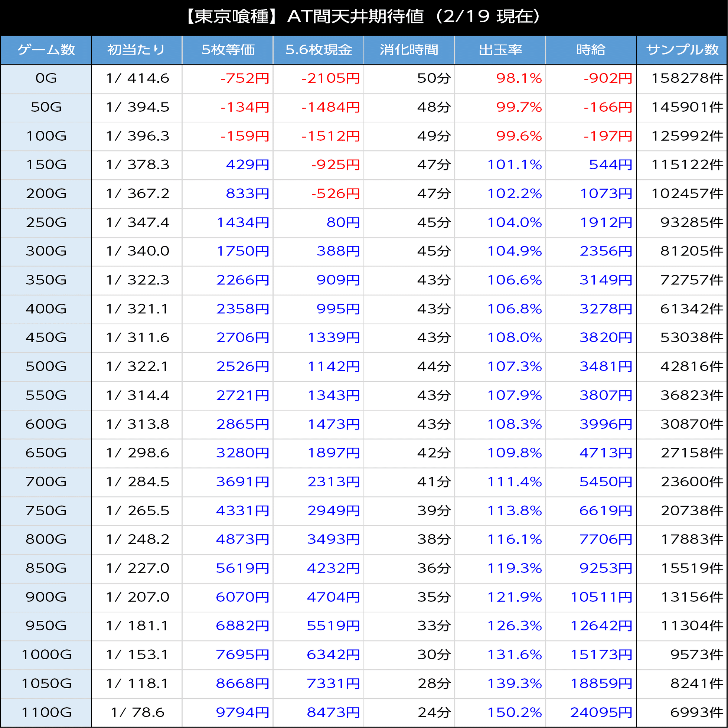This screenshot has height=728, width=728.
Task: Select the 550G row label
Action: [46, 395]
